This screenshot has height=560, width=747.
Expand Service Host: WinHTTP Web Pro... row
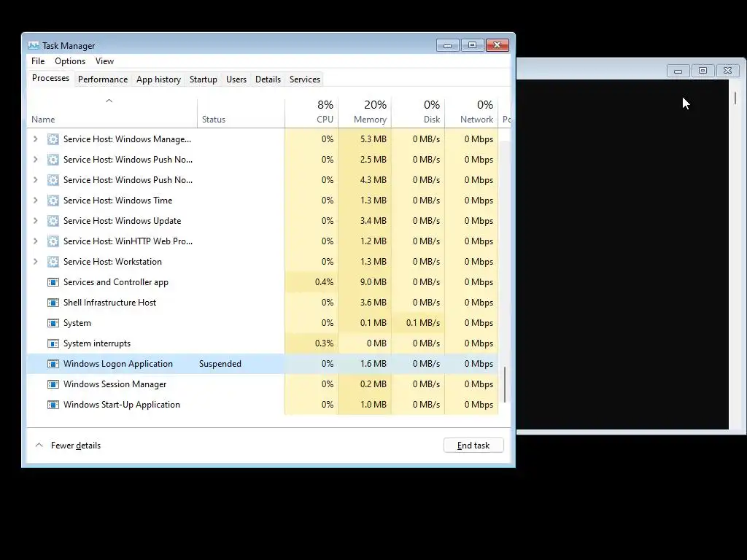35,241
